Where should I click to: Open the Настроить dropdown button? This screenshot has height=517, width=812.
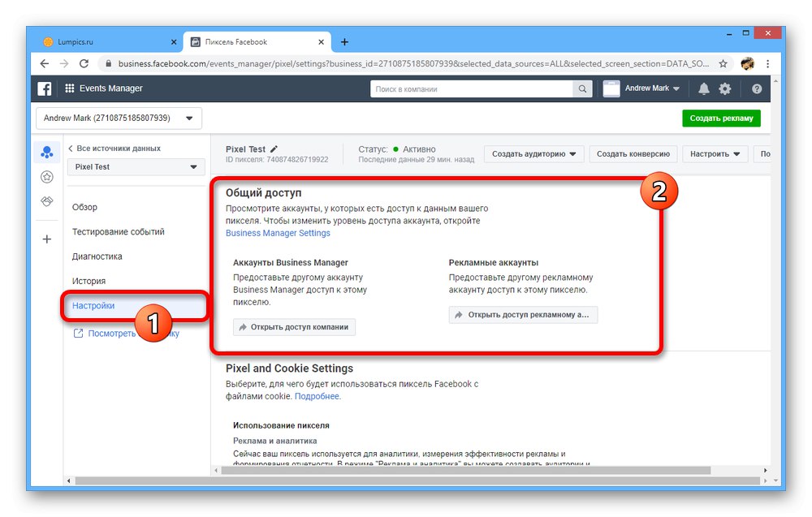pos(715,153)
